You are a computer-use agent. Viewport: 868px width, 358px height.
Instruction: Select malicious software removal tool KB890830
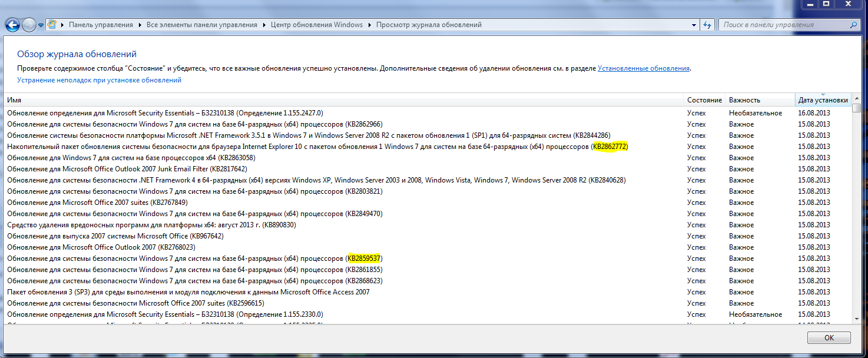[x=428, y=225]
